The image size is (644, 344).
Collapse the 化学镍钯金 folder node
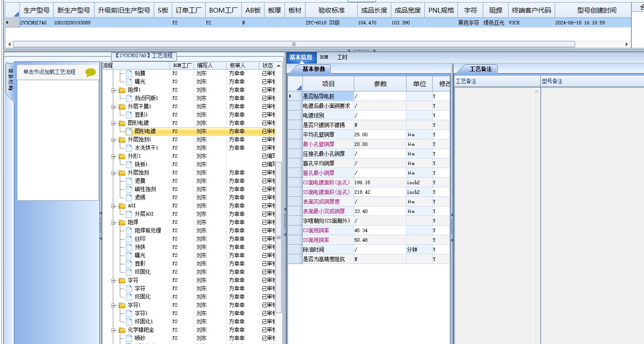113,330
